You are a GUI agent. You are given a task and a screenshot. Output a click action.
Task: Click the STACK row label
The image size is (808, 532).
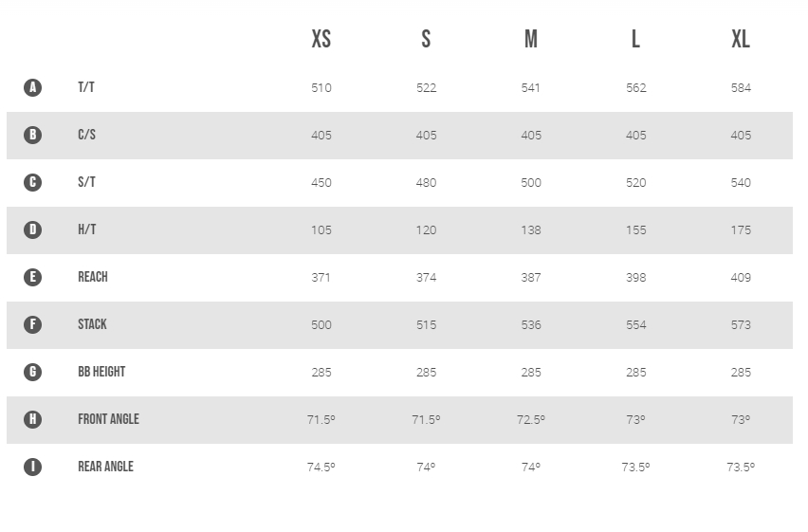(92, 324)
